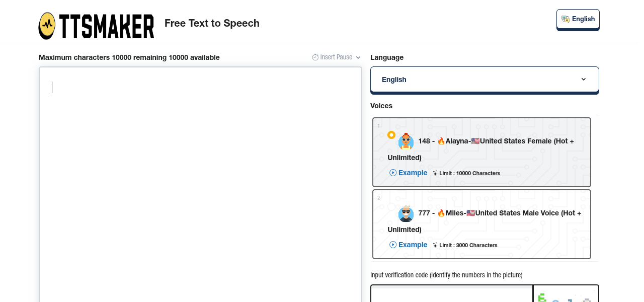Click the translate icon beside English
Viewport: 644px width, 302px height.
[x=566, y=19]
